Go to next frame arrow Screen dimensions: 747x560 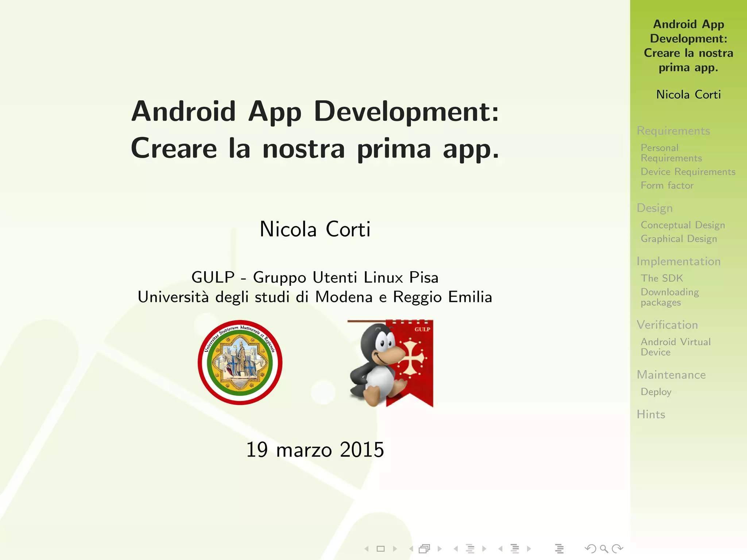pyautogui.click(x=440, y=549)
